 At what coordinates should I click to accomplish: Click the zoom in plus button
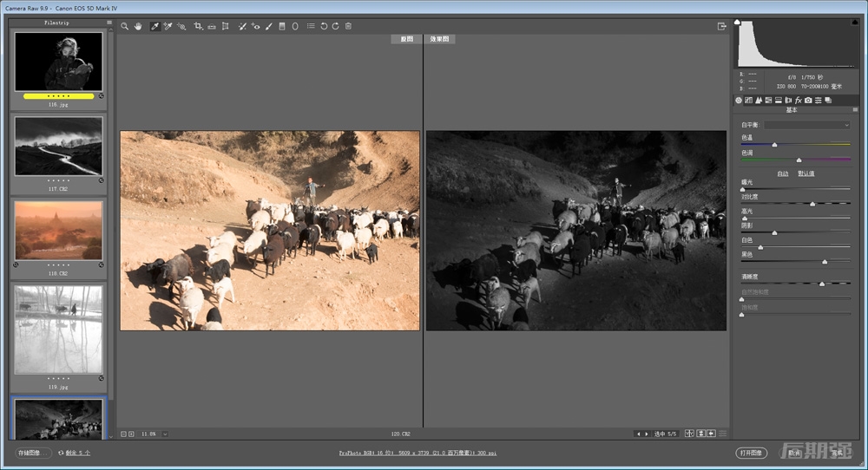pyautogui.click(x=131, y=434)
